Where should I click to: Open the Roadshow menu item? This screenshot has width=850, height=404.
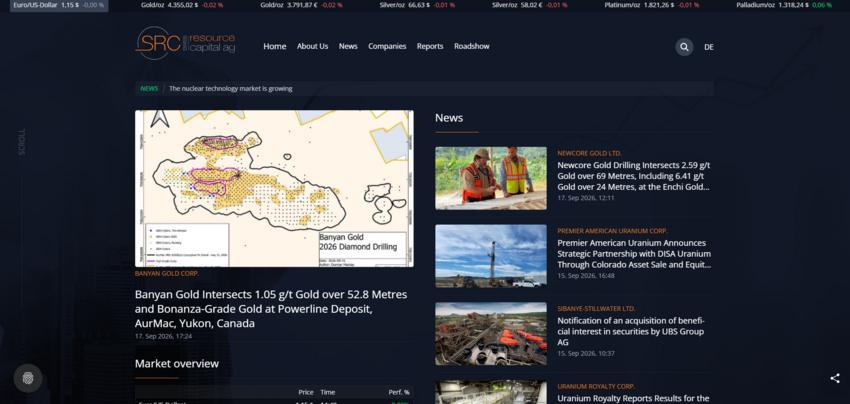pos(472,47)
